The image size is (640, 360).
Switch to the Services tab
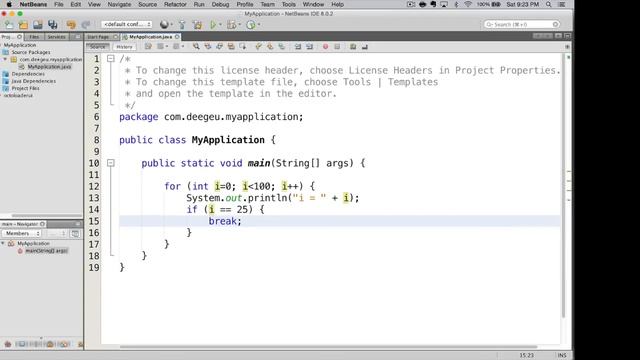click(56, 37)
